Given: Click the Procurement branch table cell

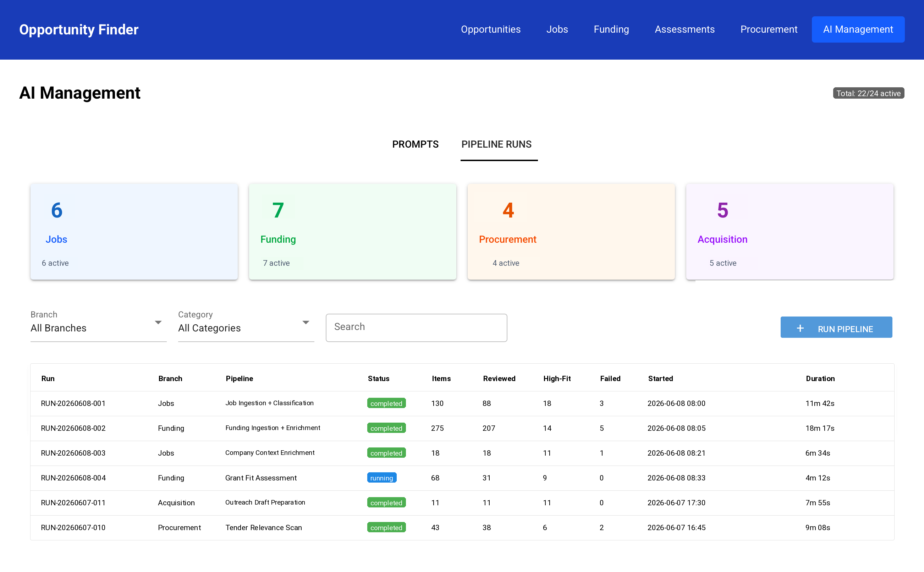Looking at the screenshot, I should (x=179, y=527).
